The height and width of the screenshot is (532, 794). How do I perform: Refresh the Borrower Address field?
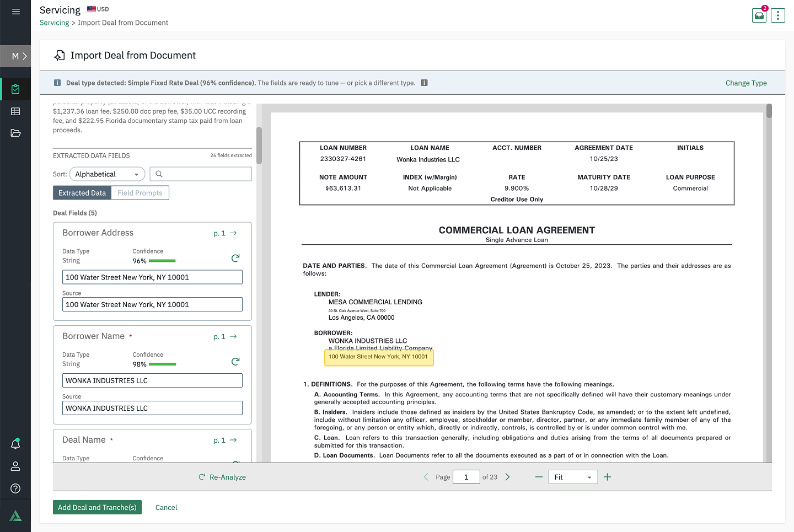(x=235, y=258)
